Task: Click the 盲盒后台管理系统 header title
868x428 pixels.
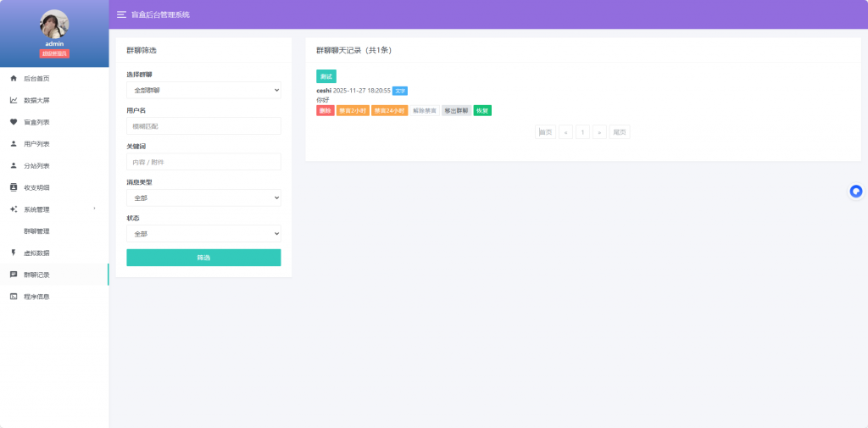Action: click(160, 14)
